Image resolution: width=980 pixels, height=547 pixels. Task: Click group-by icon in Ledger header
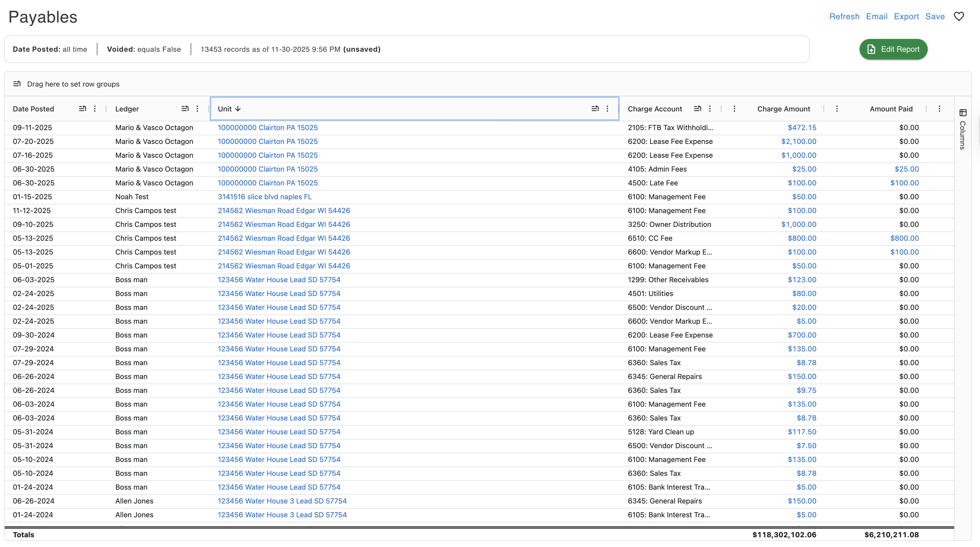pyautogui.click(x=185, y=109)
